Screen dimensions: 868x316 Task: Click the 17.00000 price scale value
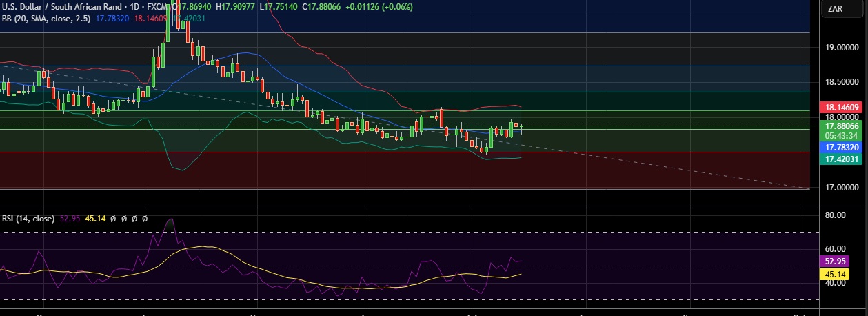841,188
